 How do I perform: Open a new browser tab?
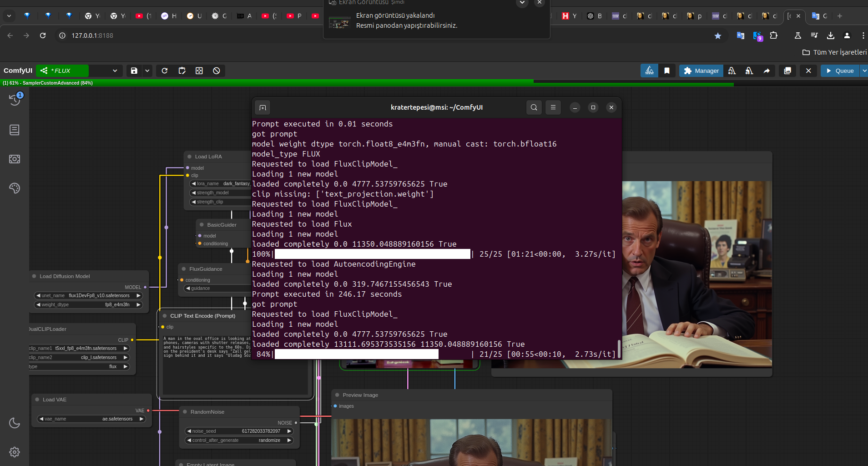tap(840, 16)
